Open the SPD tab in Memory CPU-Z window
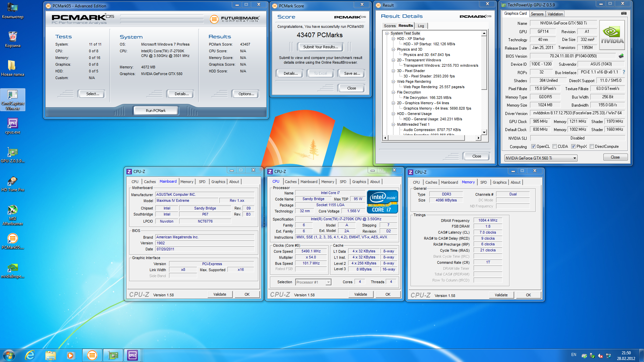Screen dimensions: 644x362 tap(483, 182)
